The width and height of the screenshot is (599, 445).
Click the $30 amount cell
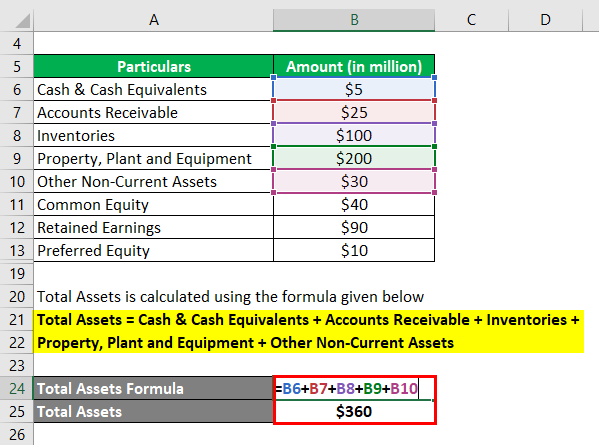pyautogui.click(x=354, y=181)
